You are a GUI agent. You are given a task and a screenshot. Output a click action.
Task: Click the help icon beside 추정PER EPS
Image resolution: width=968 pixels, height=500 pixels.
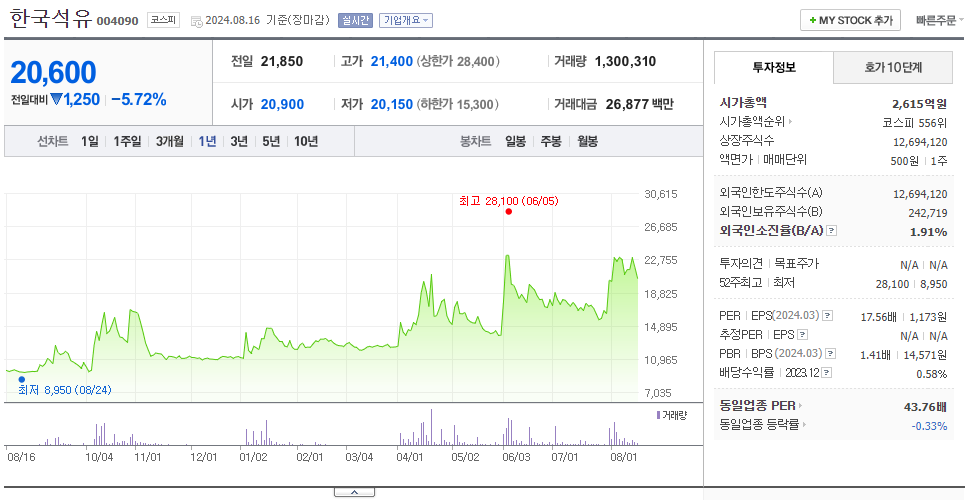tap(803, 335)
